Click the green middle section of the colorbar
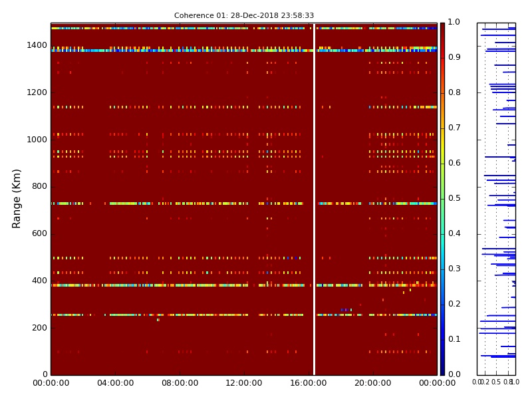532x399 pixels. [x=442, y=199]
